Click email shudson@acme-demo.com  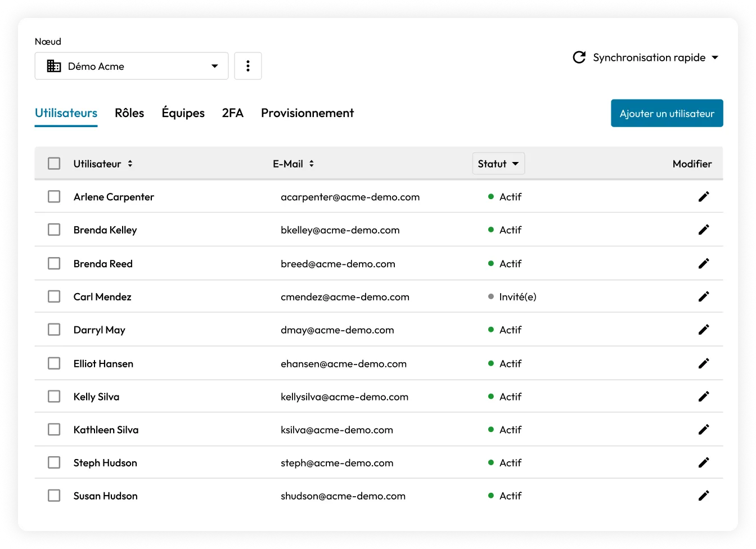coord(343,496)
